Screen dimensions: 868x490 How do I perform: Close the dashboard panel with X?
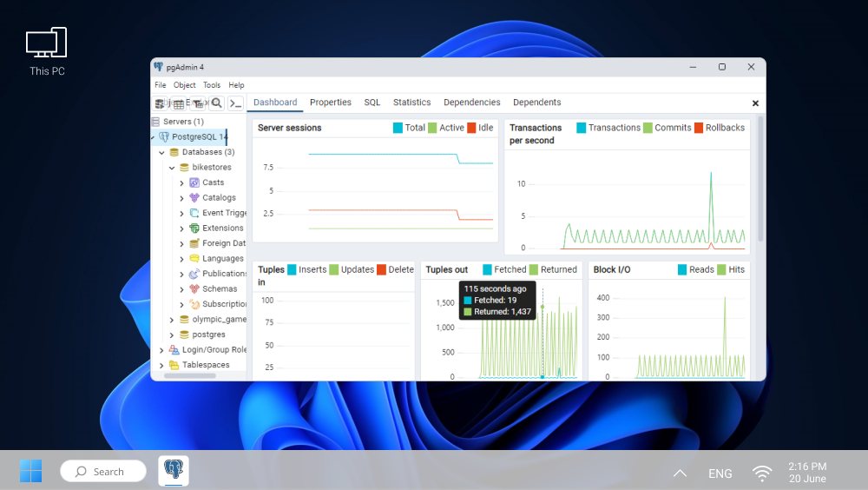[x=755, y=103]
